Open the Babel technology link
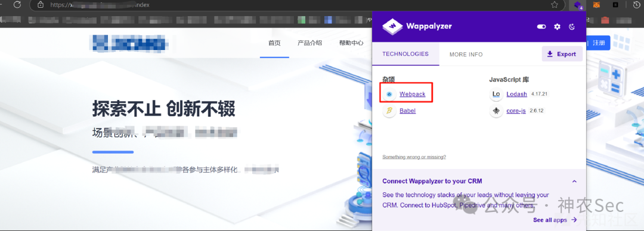The height and width of the screenshot is (231, 644). 407,111
